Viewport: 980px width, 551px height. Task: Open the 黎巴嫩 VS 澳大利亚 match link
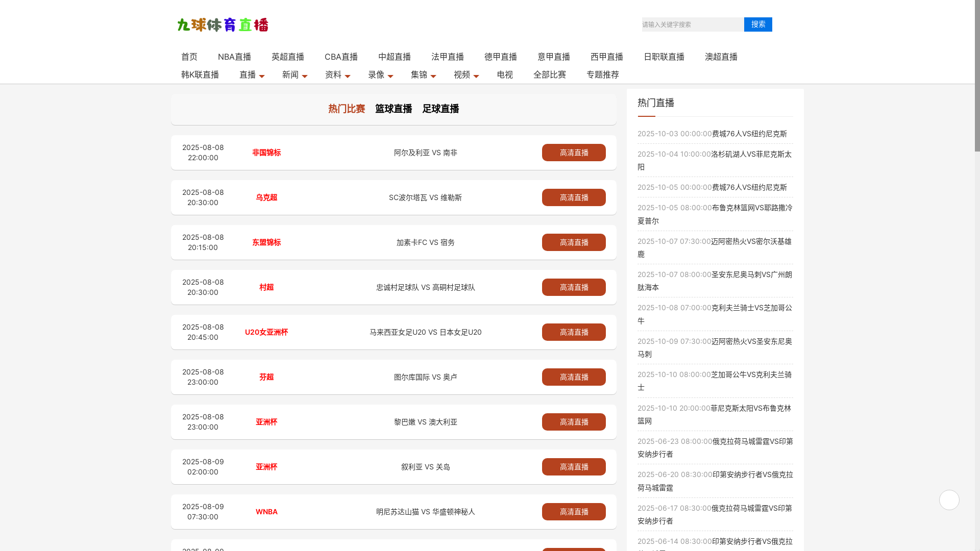[x=426, y=422]
